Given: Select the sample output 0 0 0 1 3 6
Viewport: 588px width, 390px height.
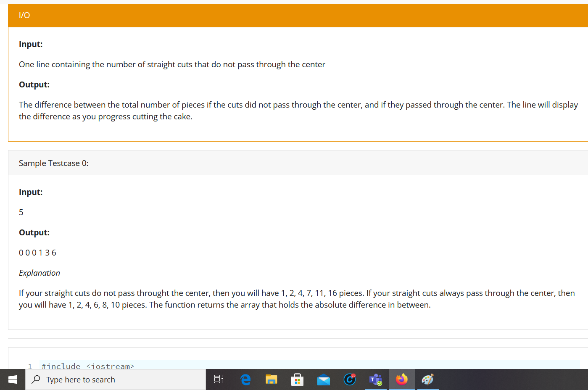Looking at the screenshot, I should [x=37, y=252].
